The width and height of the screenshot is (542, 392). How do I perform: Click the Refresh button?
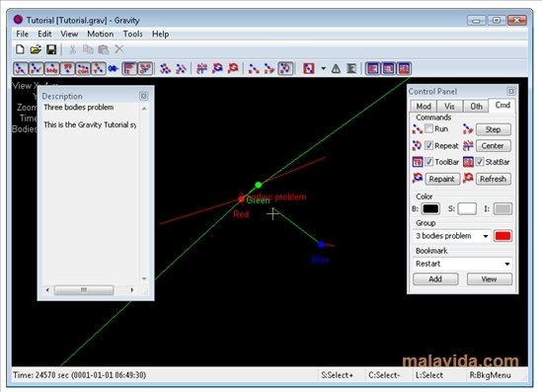click(x=493, y=179)
